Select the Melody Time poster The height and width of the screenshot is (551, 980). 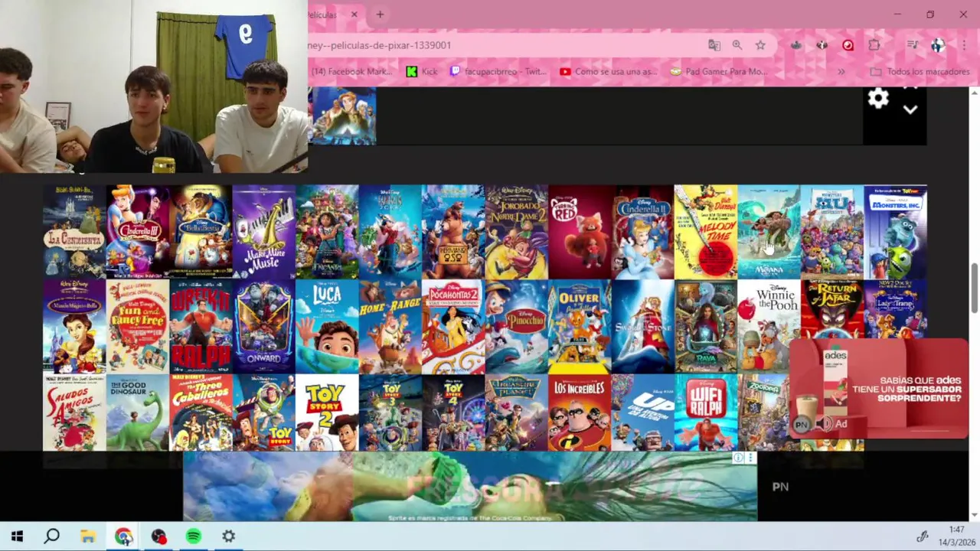(x=706, y=231)
